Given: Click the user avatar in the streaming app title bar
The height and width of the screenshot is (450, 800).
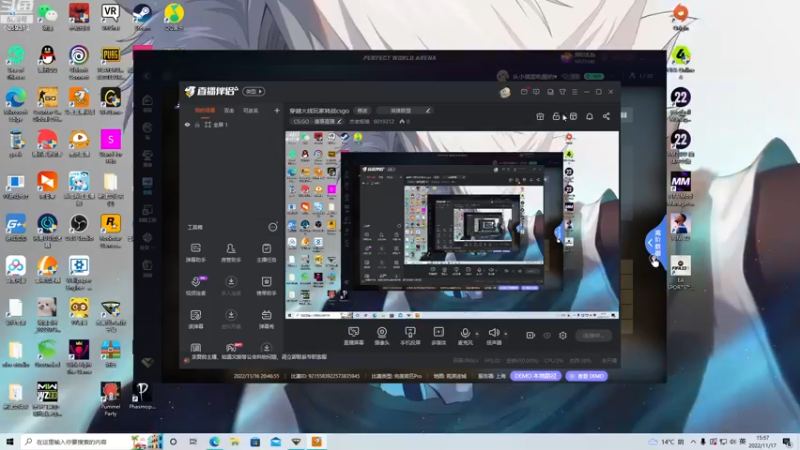Looking at the screenshot, I should (x=505, y=92).
